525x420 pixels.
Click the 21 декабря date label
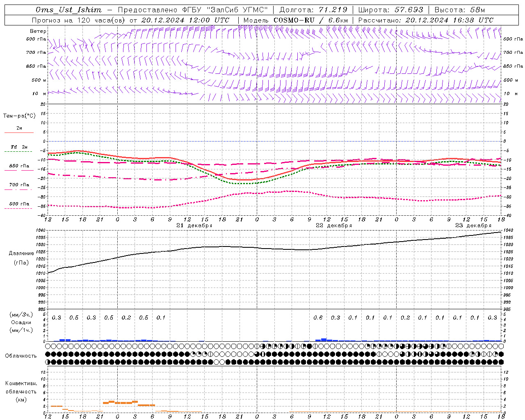194,226
